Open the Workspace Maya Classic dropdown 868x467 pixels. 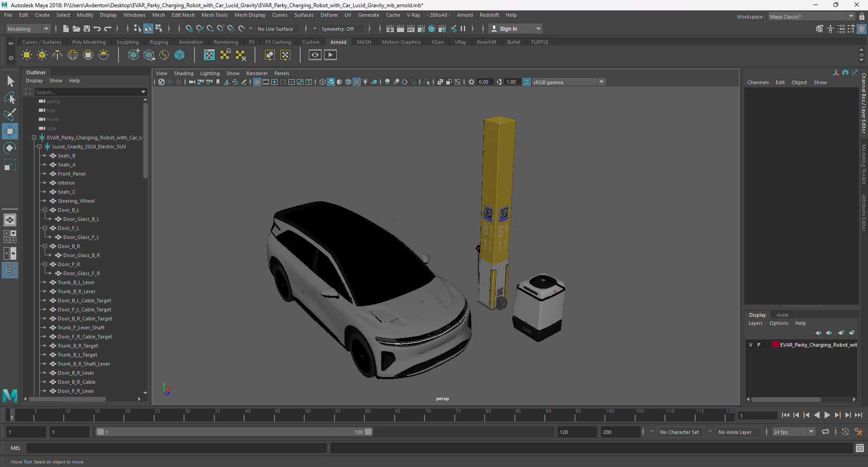click(812, 17)
